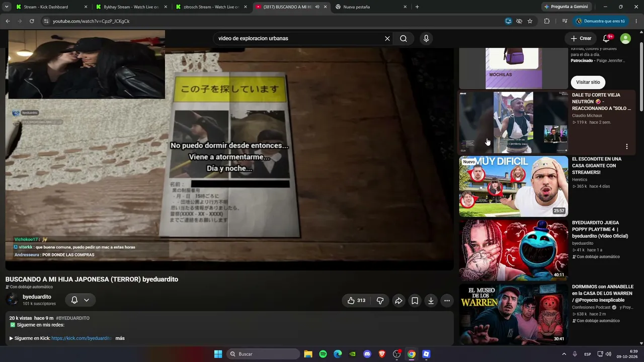Switch to the Nueva pestaña tab
Image resolution: width=644 pixels, height=362 pixels.
(370, 7)
